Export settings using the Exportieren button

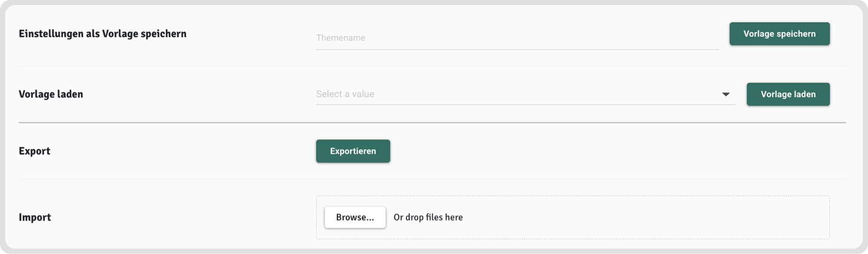coord(352,151)
